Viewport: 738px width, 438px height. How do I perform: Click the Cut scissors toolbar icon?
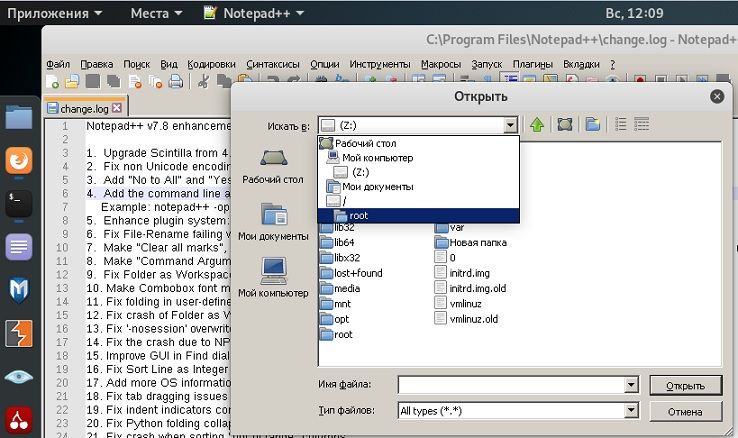click(203, 81)
